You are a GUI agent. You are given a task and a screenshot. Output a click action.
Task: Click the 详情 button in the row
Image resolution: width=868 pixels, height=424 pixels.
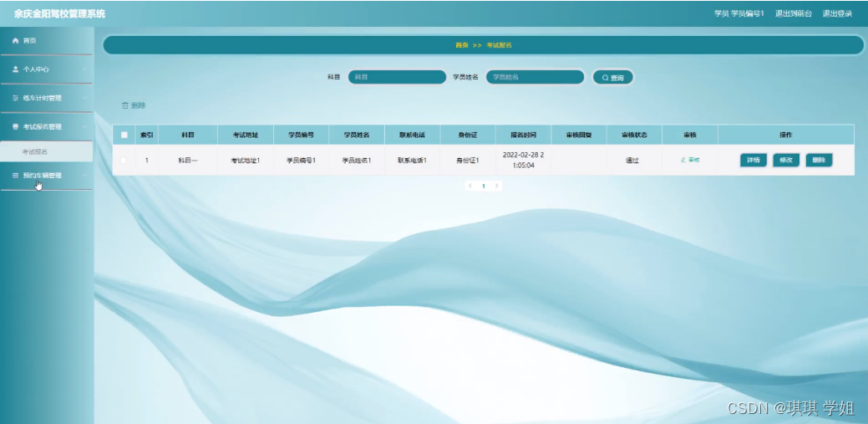tap(754, 161)
